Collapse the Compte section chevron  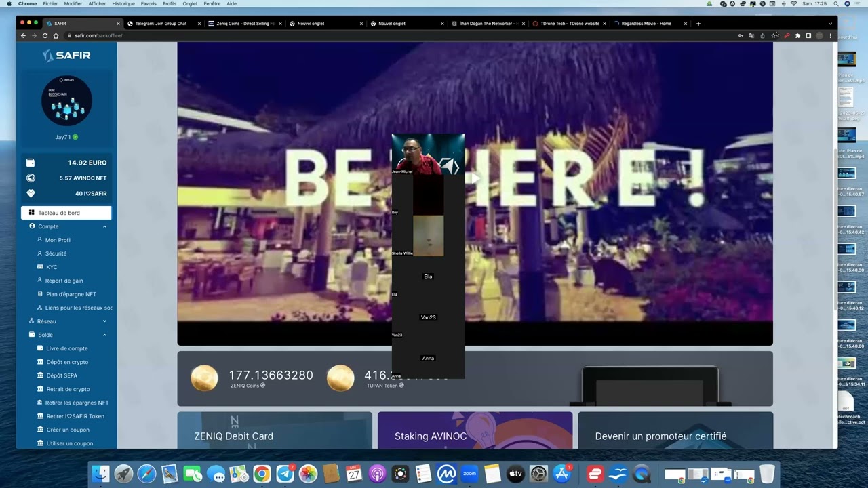[104, 226]
